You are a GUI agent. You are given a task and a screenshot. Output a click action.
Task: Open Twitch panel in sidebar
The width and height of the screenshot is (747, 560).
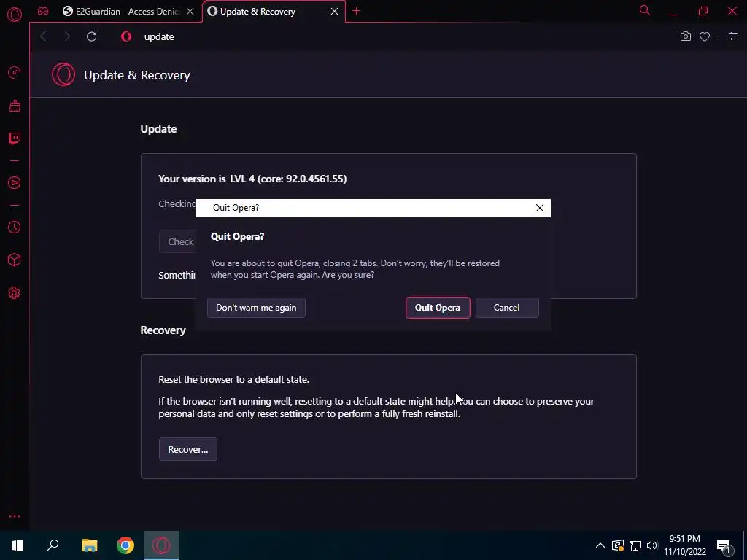click(x=15, y=139)
